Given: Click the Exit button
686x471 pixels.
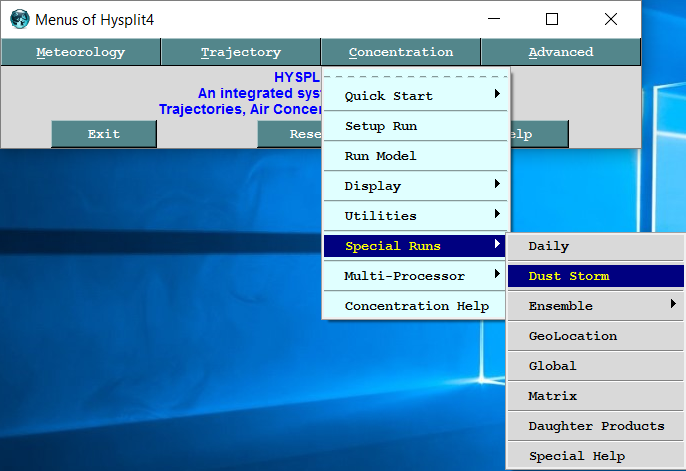Looking at the screenshot, I should tap(104, 134).
